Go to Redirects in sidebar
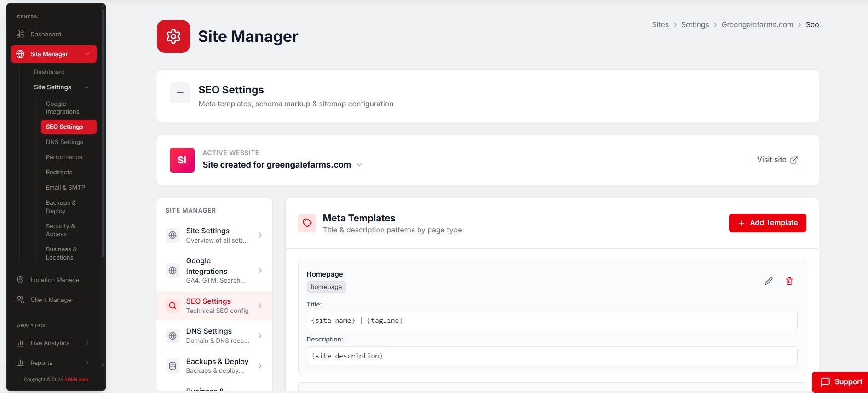 click(59, 172)
